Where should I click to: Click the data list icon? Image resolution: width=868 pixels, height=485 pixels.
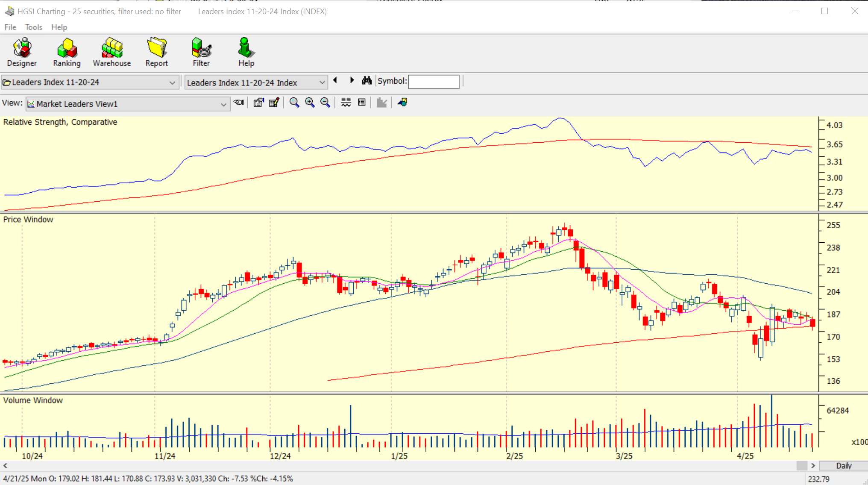click(362, 103)
